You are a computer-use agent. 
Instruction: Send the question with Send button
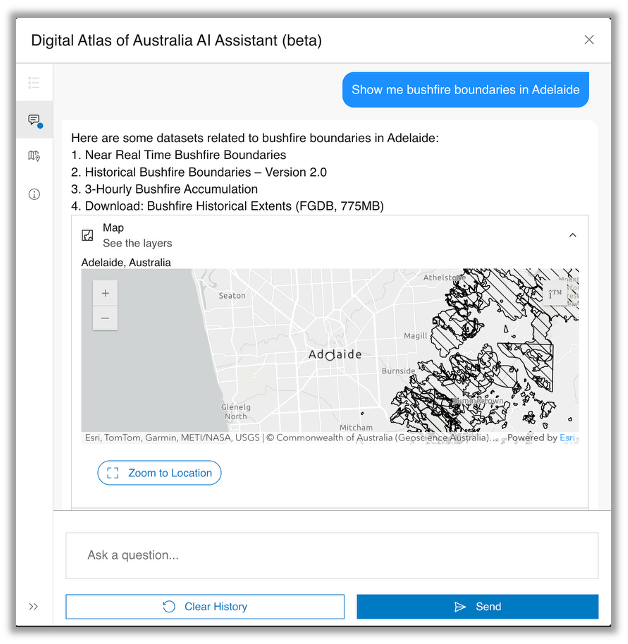pyautogui.click(x=477, y=606)
